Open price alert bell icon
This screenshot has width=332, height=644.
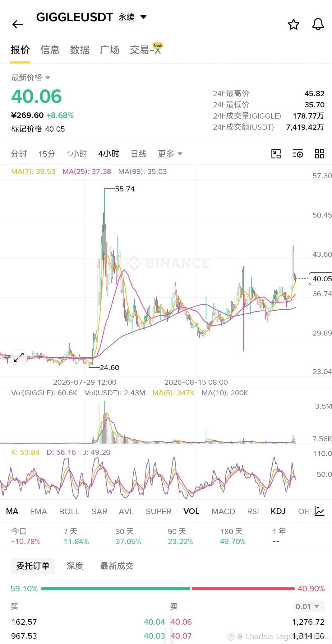click(318, 24)
